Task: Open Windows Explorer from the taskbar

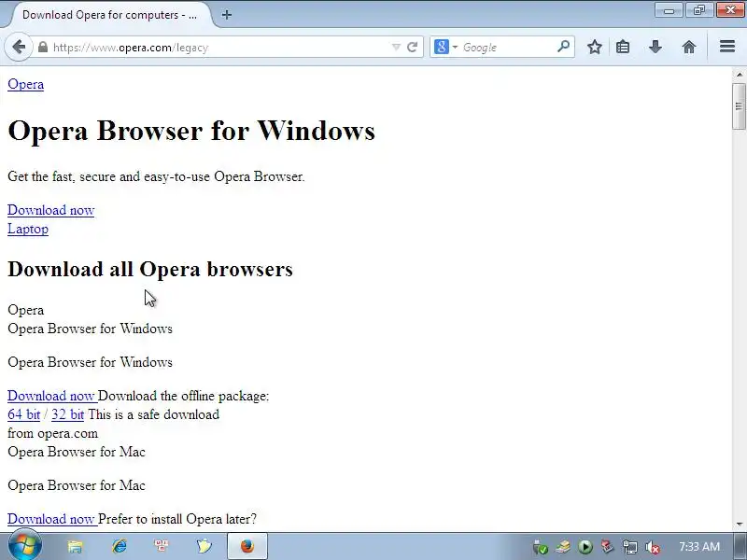Action: 75,546
